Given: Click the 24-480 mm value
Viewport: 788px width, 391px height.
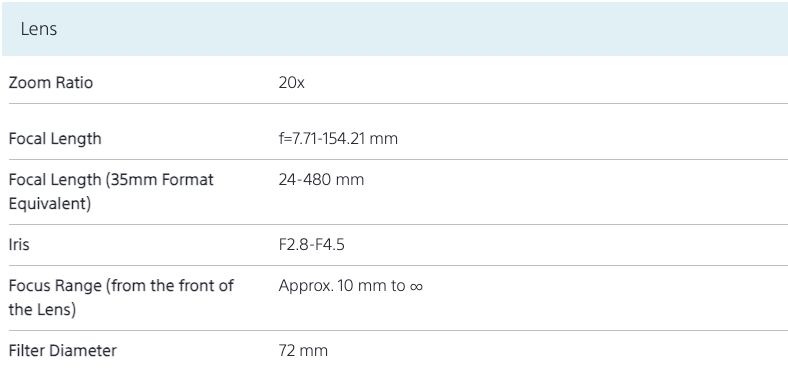Looking at the screenshot, I should click(x=321, y=180).
